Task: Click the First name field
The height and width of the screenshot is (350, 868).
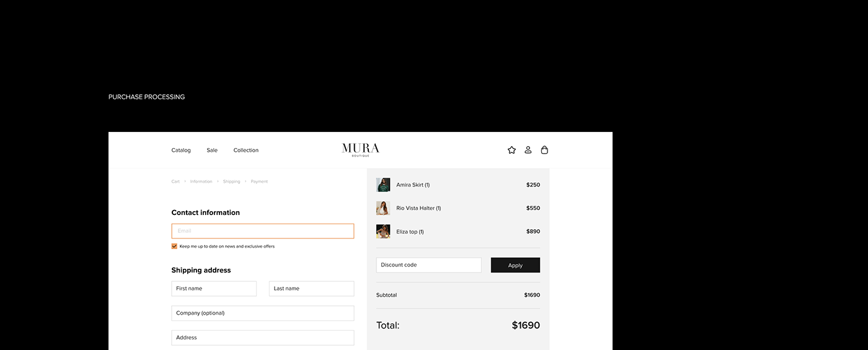Action: (214, 289)
